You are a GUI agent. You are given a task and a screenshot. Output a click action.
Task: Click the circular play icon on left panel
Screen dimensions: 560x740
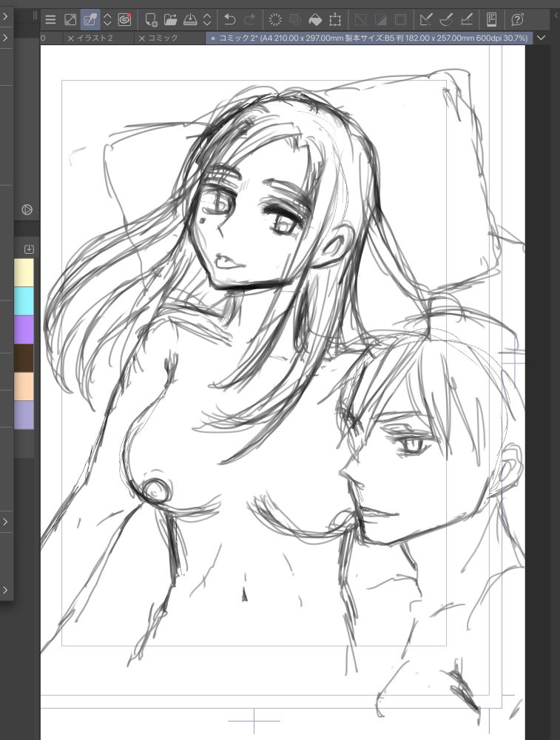(x=27, y=209)
